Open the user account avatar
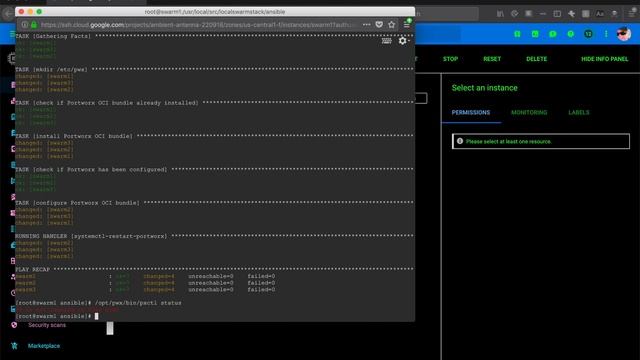This screenshot has width=640, height=360. 624,34
